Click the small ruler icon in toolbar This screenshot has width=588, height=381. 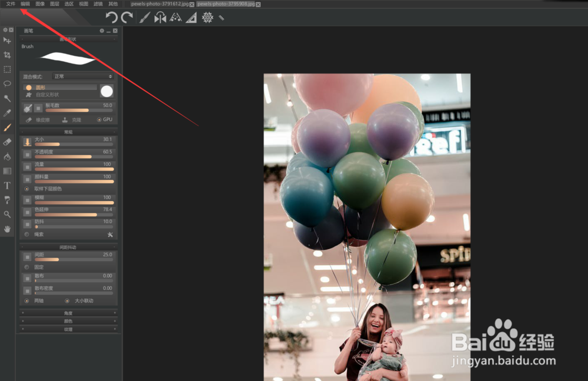tap(221, 18)
